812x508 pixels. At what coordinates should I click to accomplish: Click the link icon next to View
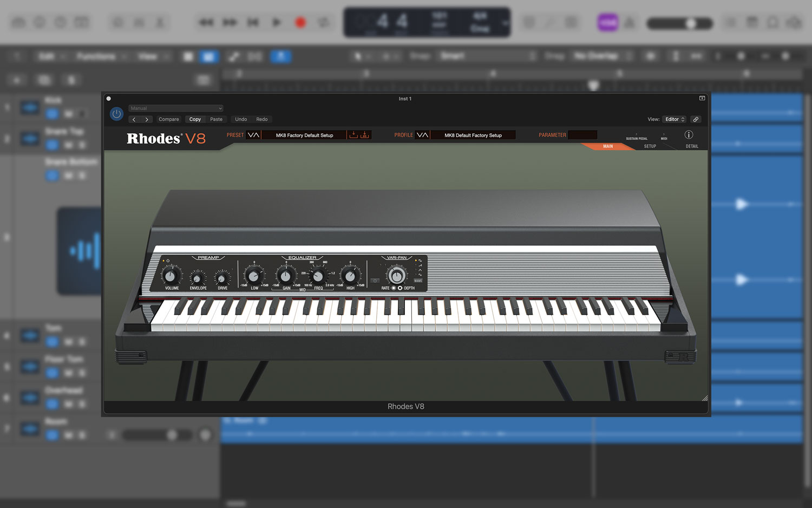696,119
